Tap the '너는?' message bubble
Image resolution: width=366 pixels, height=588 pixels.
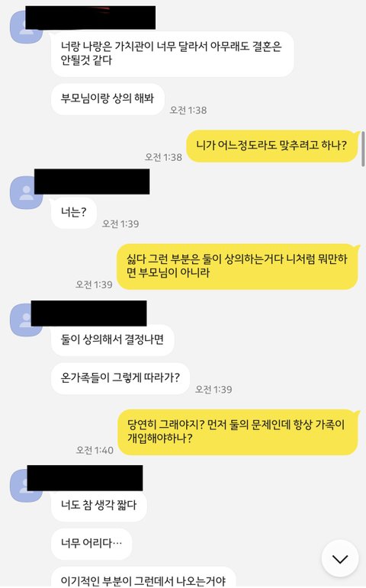point(74,213)
